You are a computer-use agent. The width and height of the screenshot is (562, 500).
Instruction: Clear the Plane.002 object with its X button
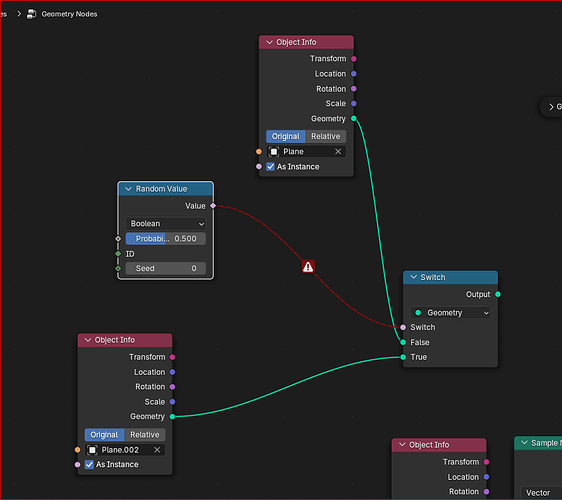157,450
